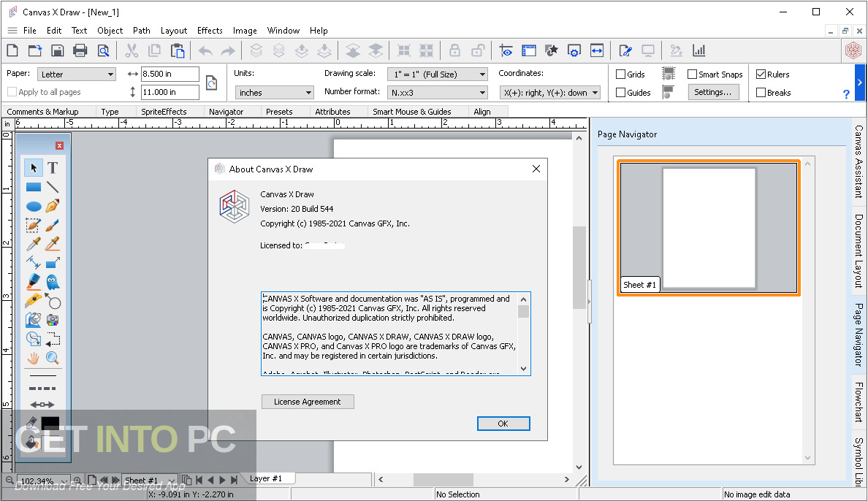The height and width of the screenshot is (501, 868).
Task: Select Sheet #1 thumbnail in Page Navigator
Action: tap(709, 228)
